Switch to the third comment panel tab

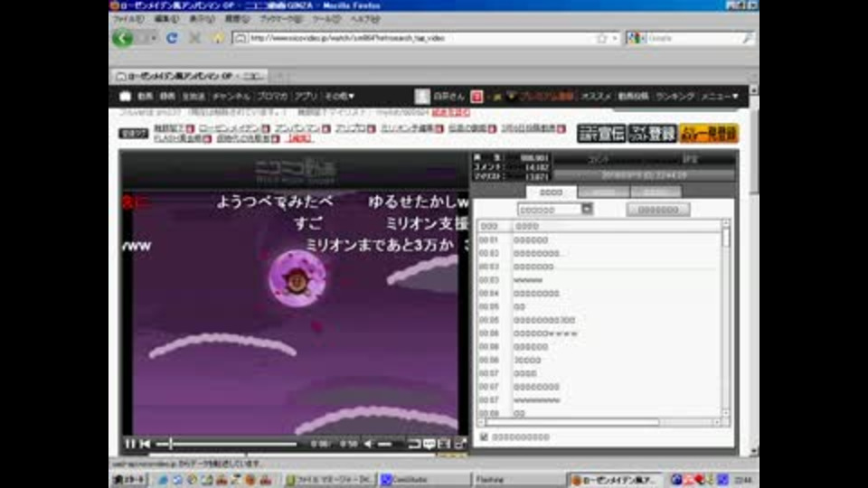[x=656, y=192]
